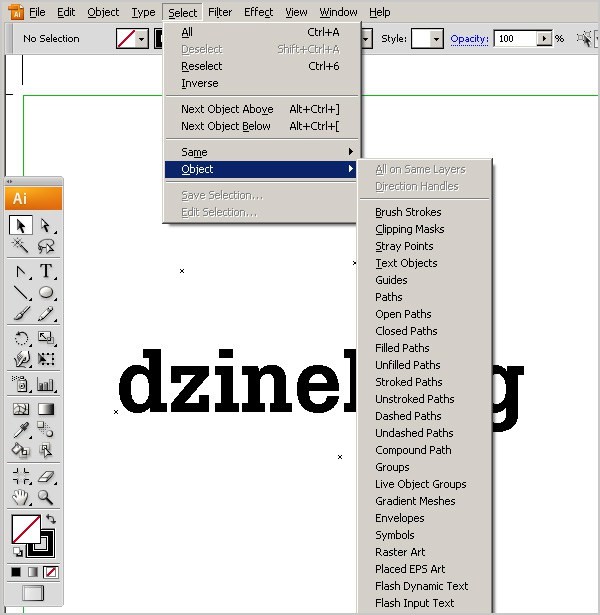Select Text Objects from the submenu
Image resolution: width=600 pixels, height=615 pixels.
point(425,263)
